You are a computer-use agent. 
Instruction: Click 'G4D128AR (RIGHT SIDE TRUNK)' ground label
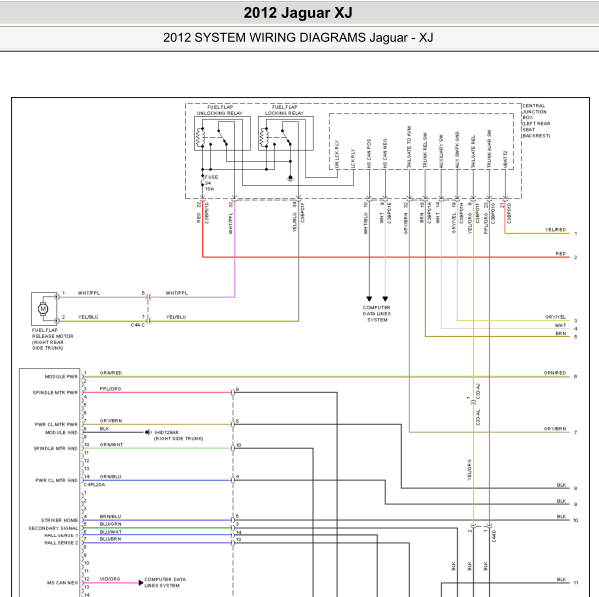click(178, 435)
